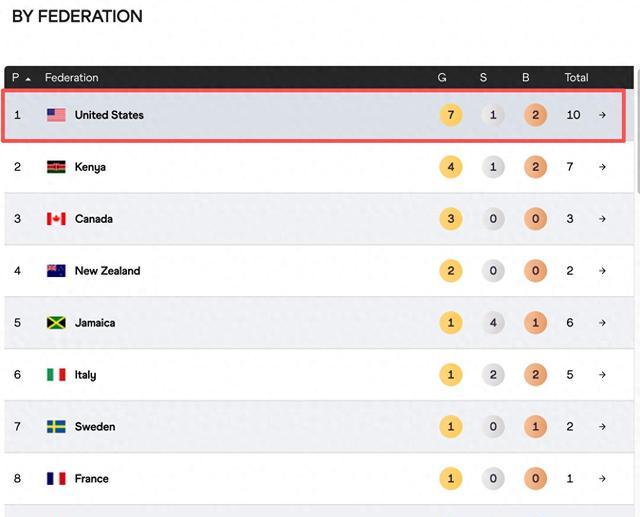Expand Jamaica row using right arrow
Screen dimensions: 640x517
coord(603,323)
